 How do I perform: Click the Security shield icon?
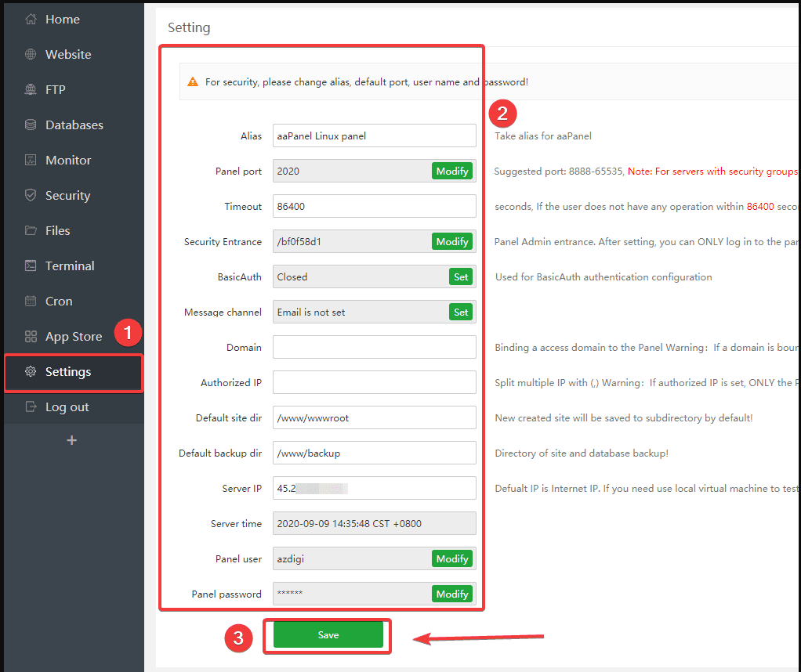(x=31, y=196)
